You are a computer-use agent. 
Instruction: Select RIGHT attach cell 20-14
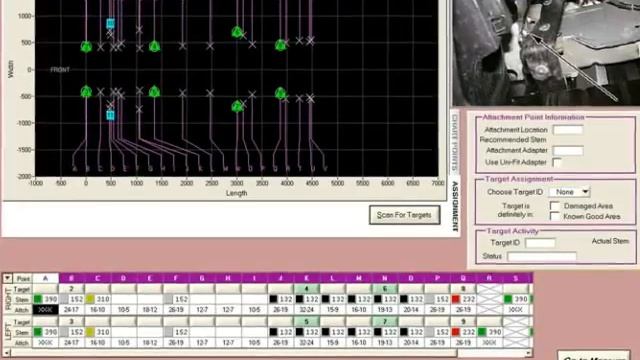click(x=411, y=310)
